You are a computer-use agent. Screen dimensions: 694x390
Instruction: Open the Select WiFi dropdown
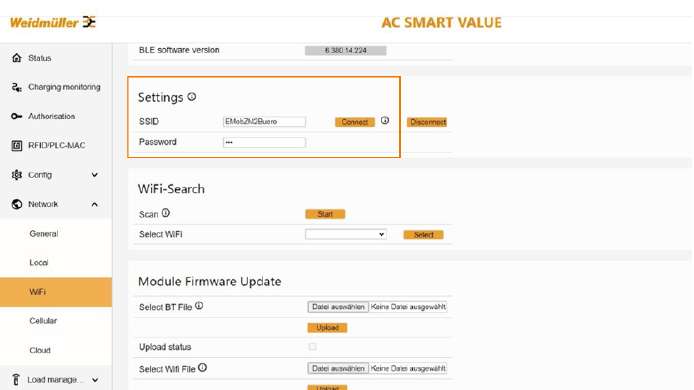point(346,234)
